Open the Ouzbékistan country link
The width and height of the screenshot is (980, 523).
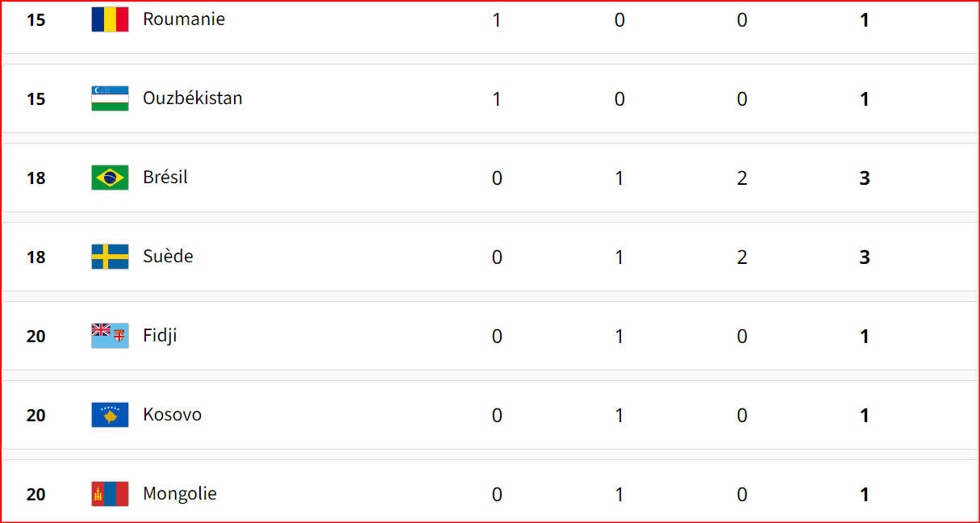(x=193, y=98)
